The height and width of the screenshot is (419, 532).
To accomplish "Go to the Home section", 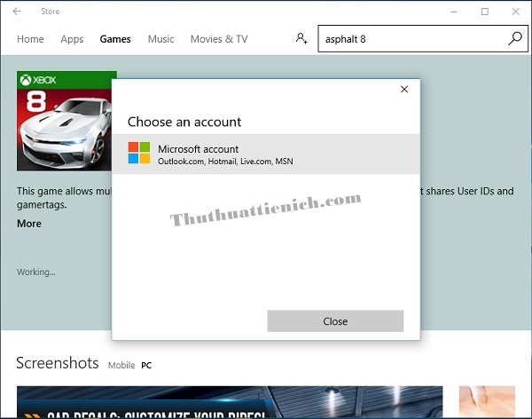I will (30, 39).
